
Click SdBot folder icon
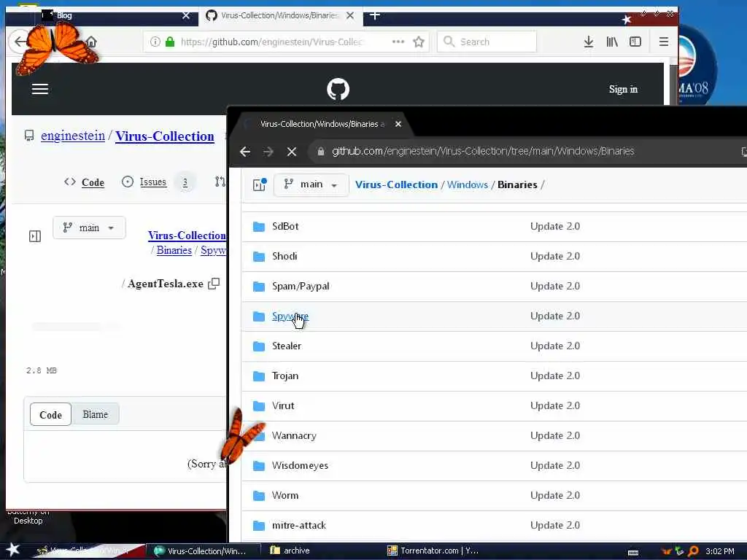[x=259, y=226]
